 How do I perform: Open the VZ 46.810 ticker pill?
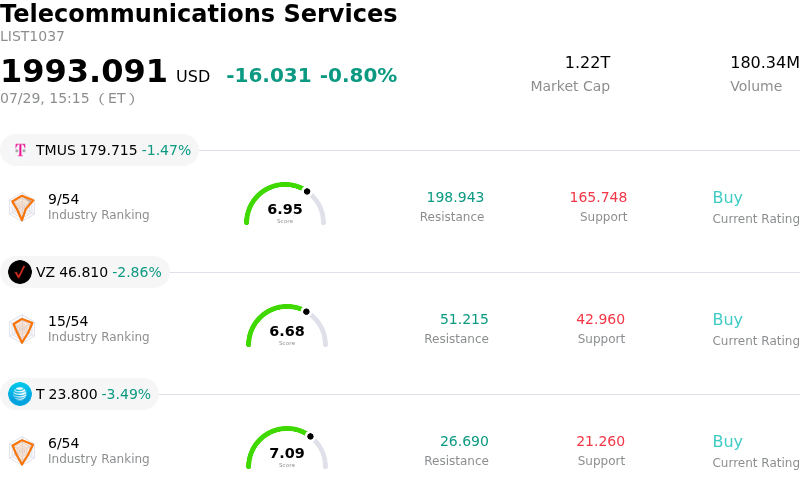point(85,272)
